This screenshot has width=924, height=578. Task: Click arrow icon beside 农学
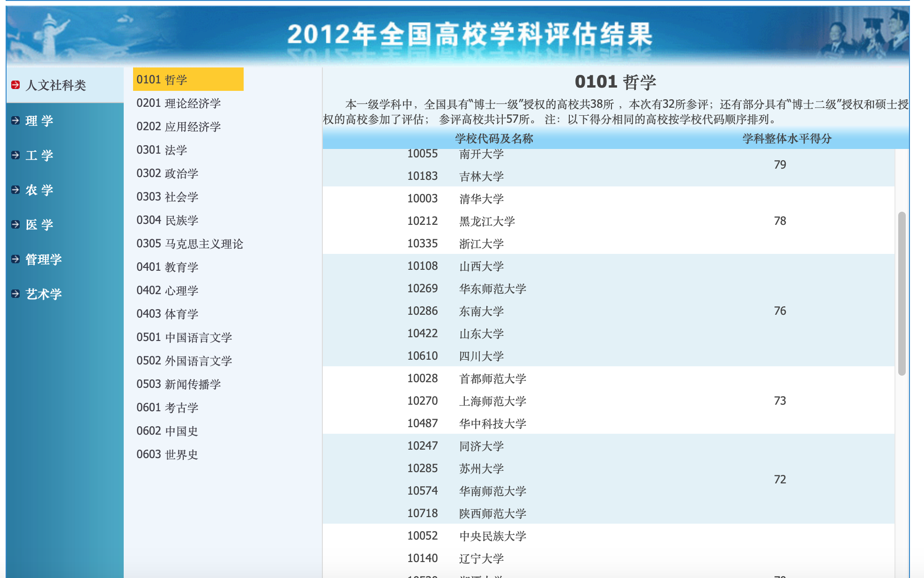15,190
